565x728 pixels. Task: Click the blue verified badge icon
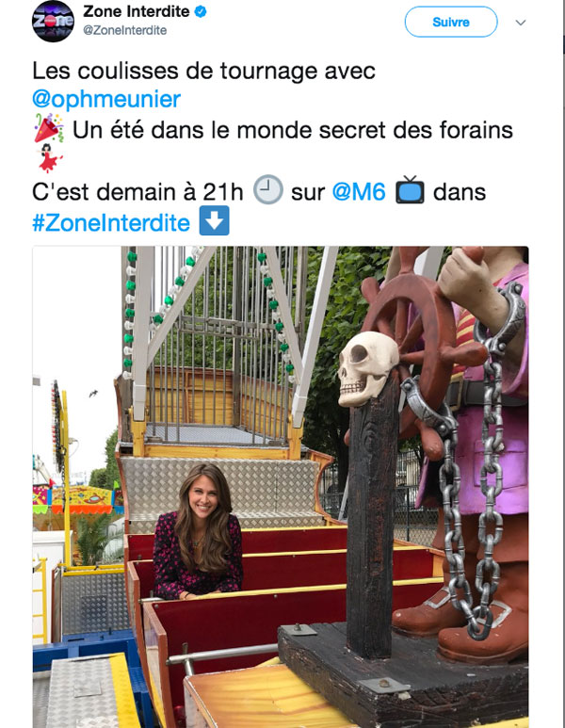201,11
